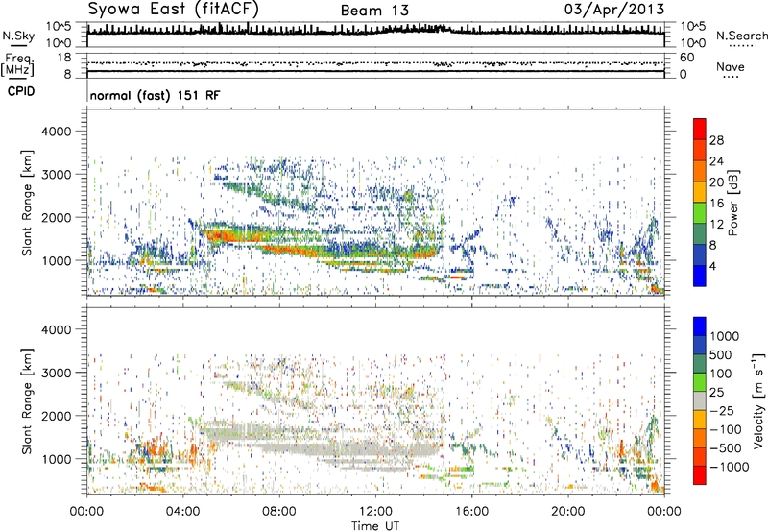Screen dimensions: 768x532
Task: Pick the red top segment of power colorbar
Action: 700,130
